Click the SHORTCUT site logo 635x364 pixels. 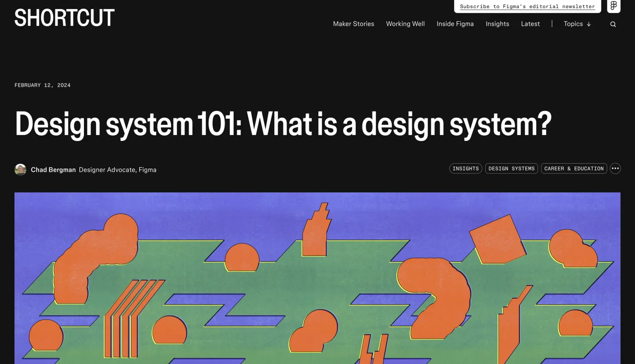(x=64, y=18)
